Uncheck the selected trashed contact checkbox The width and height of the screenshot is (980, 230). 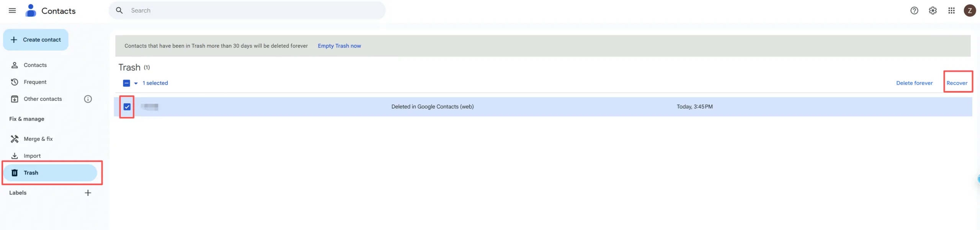(x=127, y=107)
